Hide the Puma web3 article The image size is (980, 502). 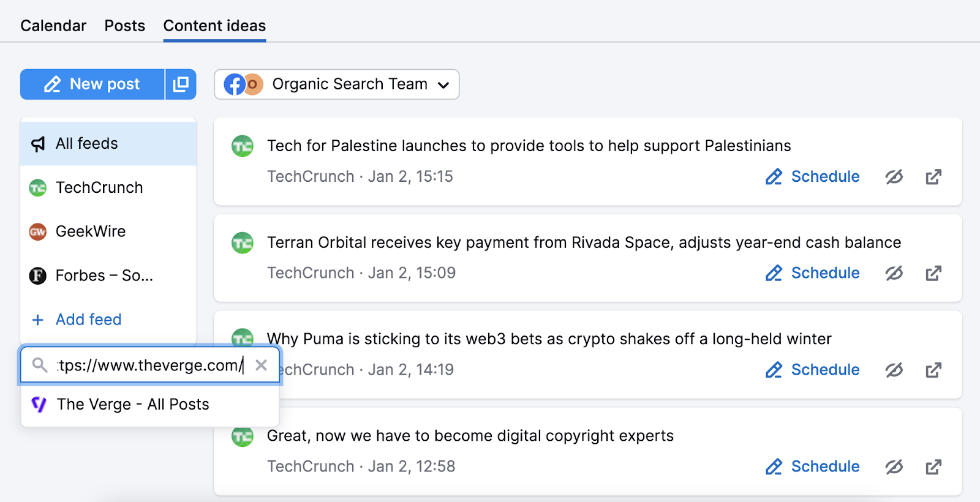894,370
